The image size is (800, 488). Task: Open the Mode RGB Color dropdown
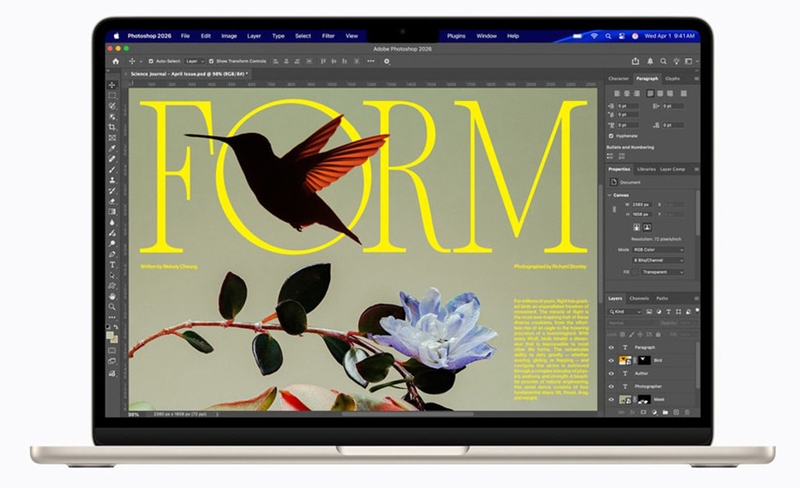[x=658, y=250]
